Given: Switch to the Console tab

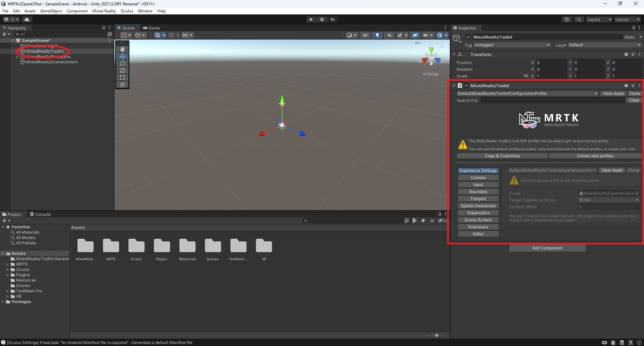Looking at the screenshot, I should pyautogui.click(x=40, y=215).
